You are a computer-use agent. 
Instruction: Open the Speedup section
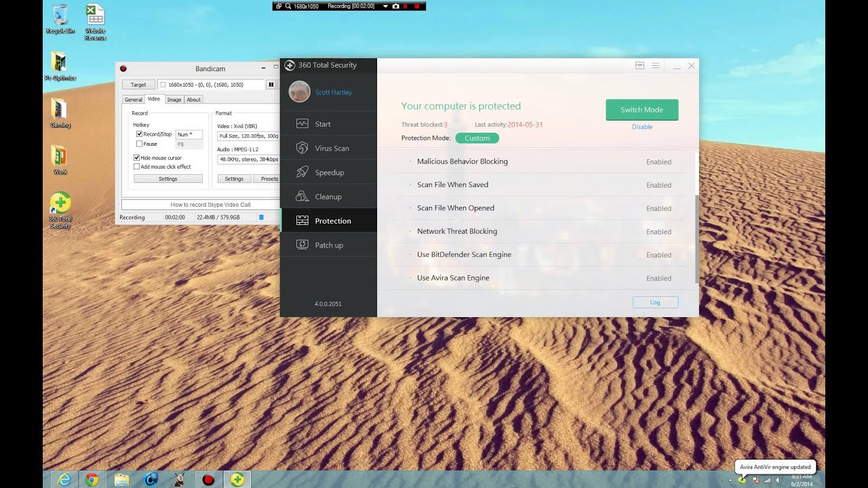(328, 173)
